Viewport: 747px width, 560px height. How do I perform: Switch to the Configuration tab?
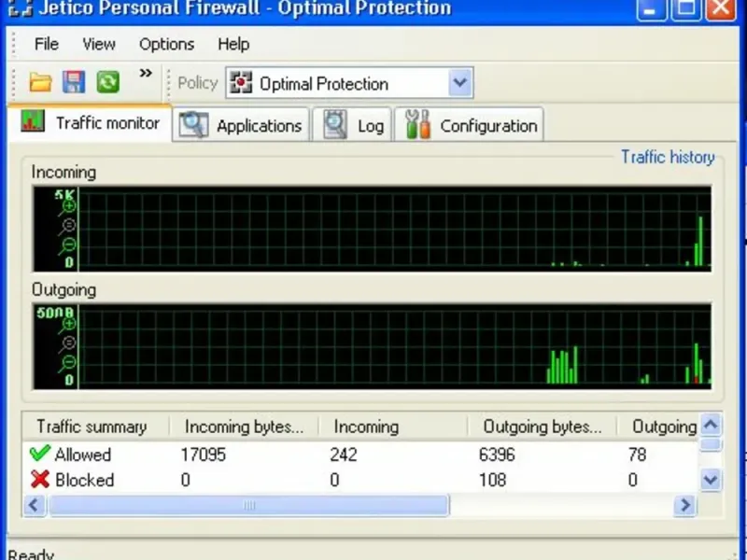click(470, 125)
